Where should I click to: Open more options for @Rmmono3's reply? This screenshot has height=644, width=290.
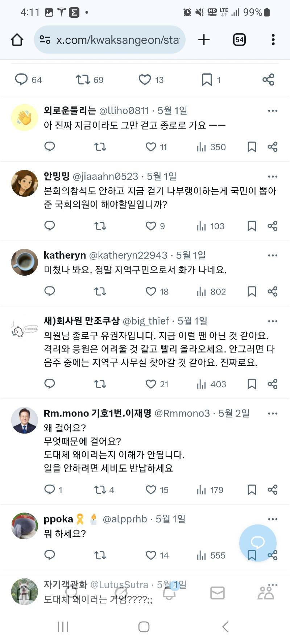(x=272, y=413)
